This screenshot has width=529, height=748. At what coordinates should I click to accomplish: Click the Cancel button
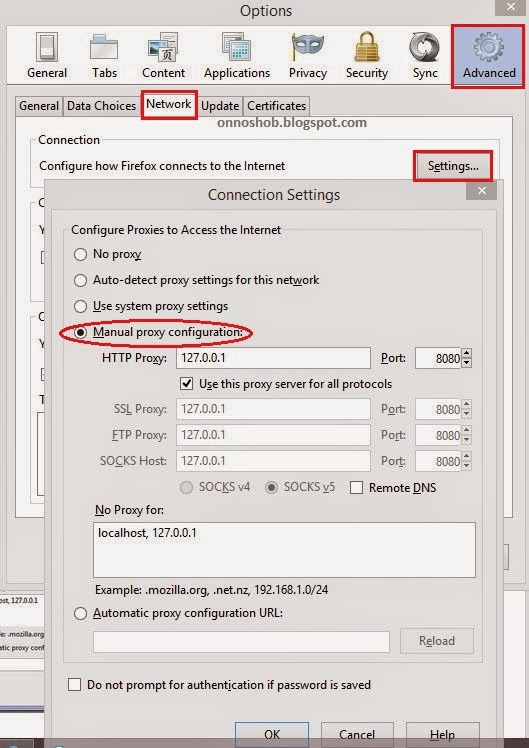tap(357, 734)
